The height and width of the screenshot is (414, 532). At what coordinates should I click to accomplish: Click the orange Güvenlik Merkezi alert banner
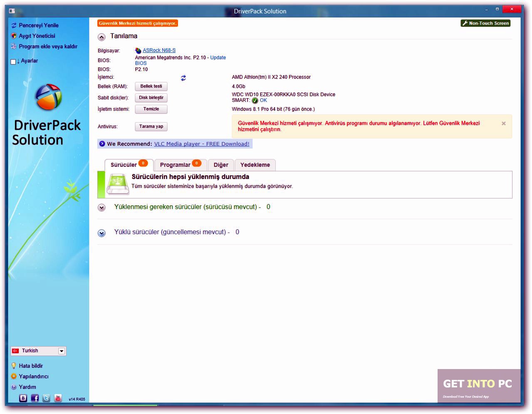[138, 23]
